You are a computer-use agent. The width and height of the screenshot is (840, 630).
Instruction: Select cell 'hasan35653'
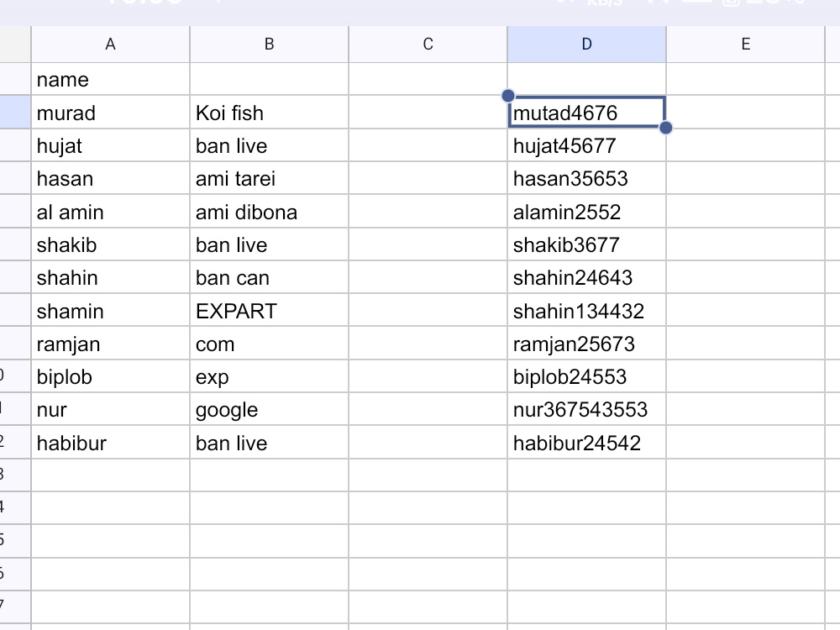586,178
